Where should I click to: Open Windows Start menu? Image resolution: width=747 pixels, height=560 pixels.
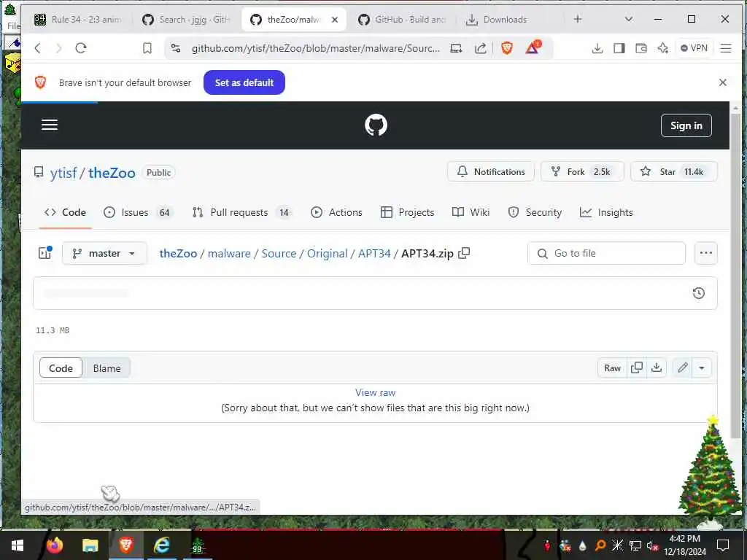pyautogui.click(x=18, y=545)
